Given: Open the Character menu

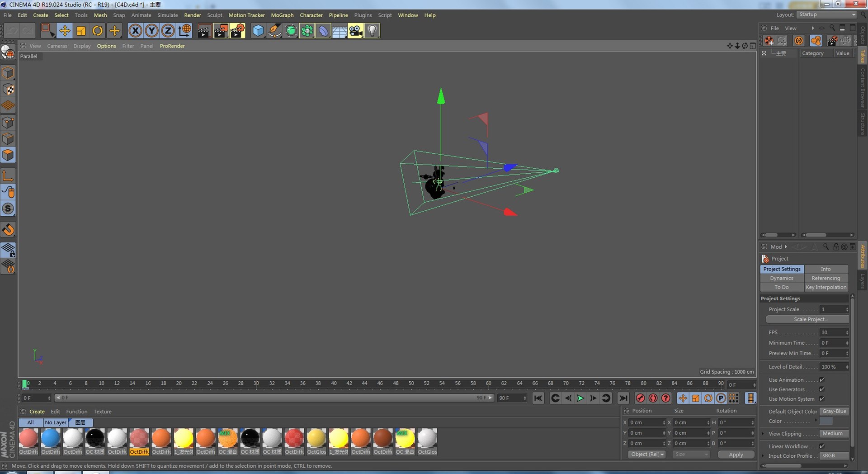Looking at the screenshot, I should click(311, 15).
